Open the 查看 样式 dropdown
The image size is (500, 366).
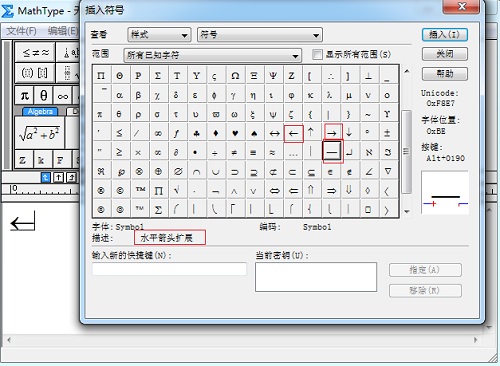[159, 35]
